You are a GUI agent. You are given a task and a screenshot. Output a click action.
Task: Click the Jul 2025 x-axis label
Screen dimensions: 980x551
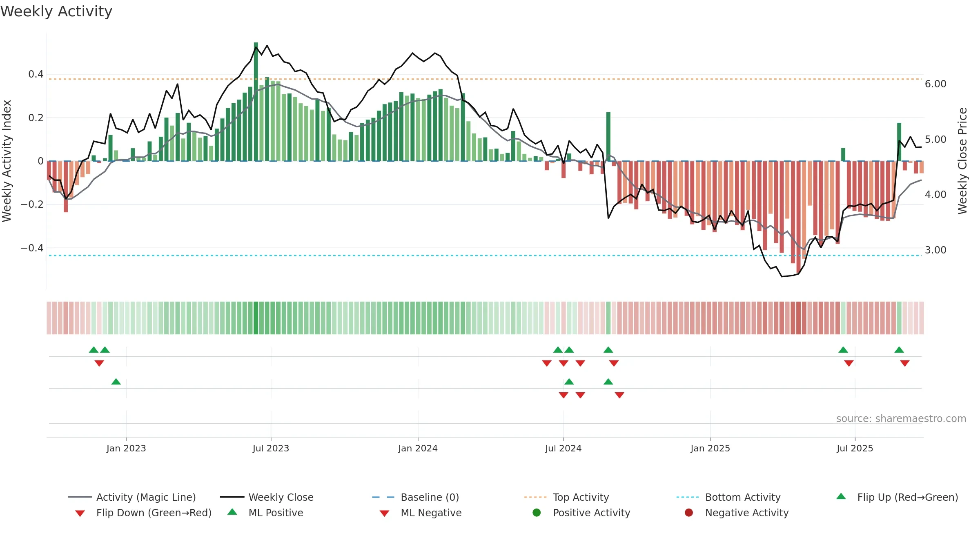click(855, 448)
